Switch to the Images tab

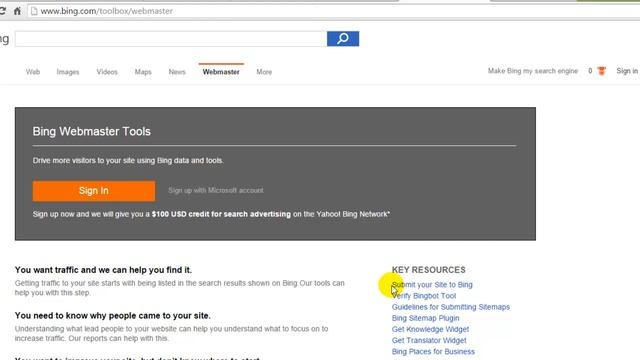pyautogui.click(x=68, y=72)
